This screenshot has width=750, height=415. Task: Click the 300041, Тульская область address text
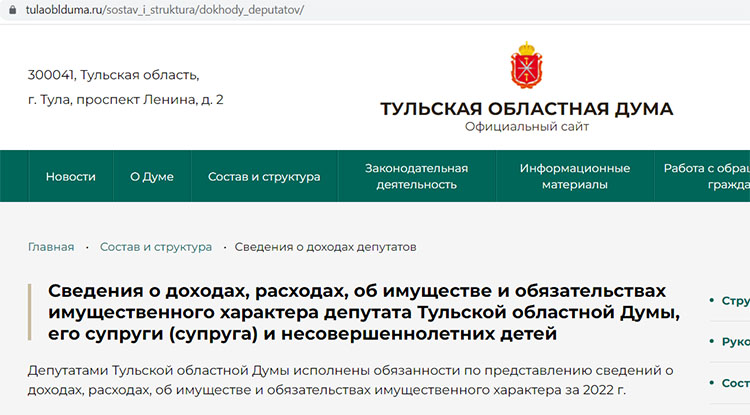(113, 75)
